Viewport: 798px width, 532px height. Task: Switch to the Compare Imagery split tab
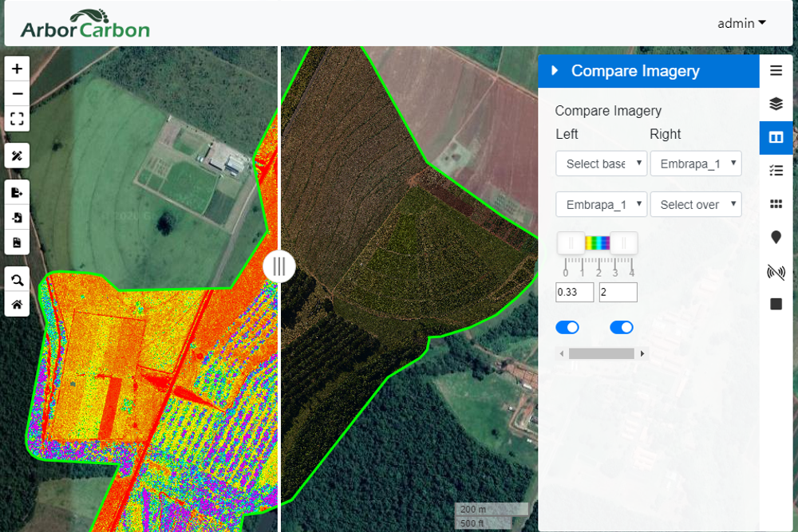tap(776, 137)
